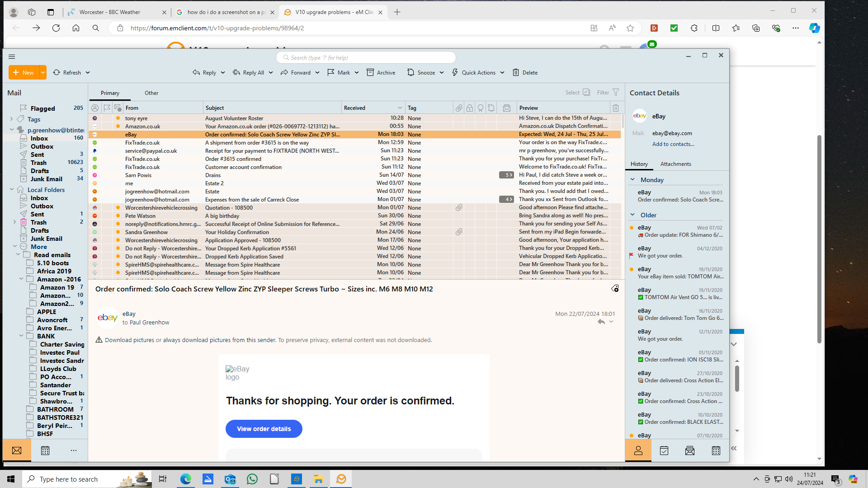
Task: Collapse the BANK folder tree
Action: tap(21, 336)
